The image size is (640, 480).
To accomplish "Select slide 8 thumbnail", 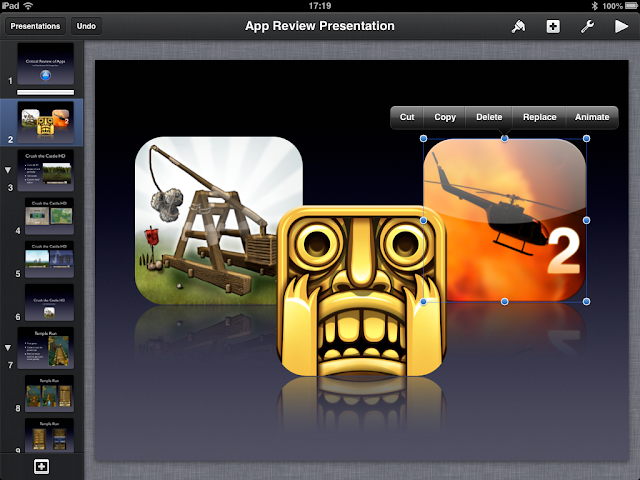I will coord(49,393).
